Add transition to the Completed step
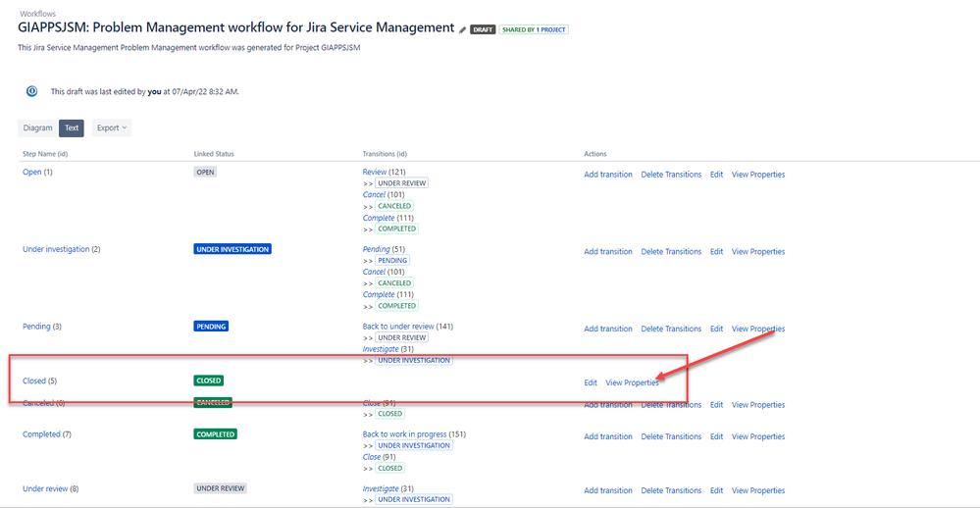The height and width of the screenshot is (508, 980). (608, 436)
